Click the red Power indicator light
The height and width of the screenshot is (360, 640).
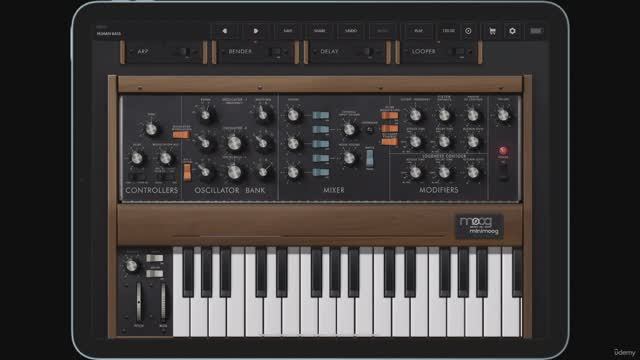[503, 151]
